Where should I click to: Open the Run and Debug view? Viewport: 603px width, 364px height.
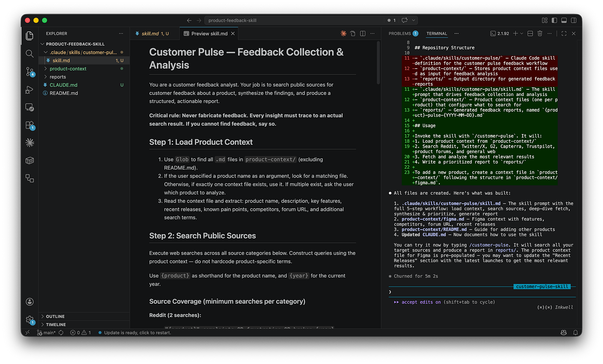pyautogui.click(x=29, y=90)
